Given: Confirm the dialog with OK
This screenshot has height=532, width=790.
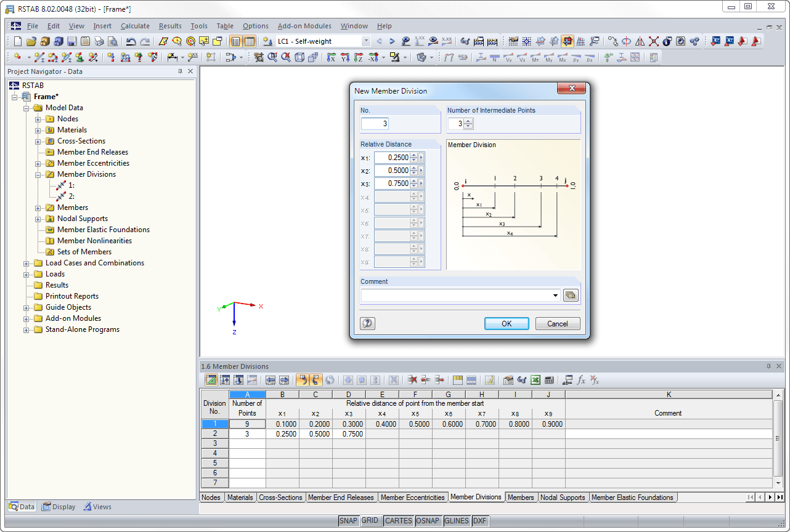Looking at the screenshot, I should point(506,323).
